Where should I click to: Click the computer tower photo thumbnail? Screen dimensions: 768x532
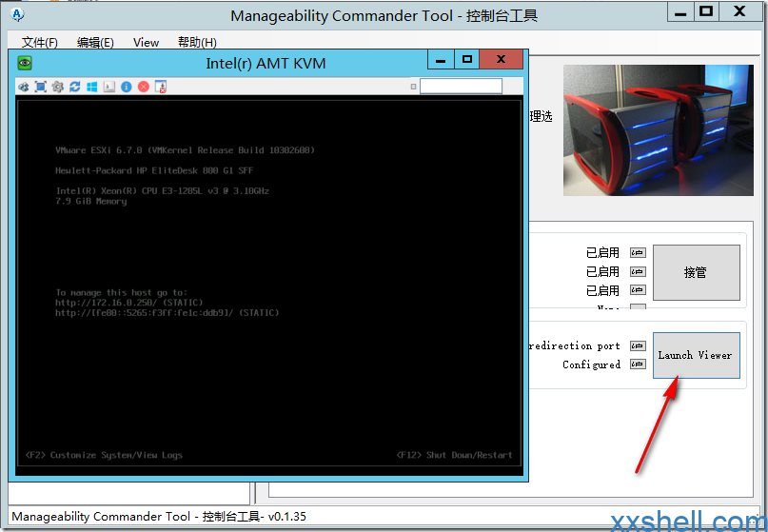click(658, 130)
